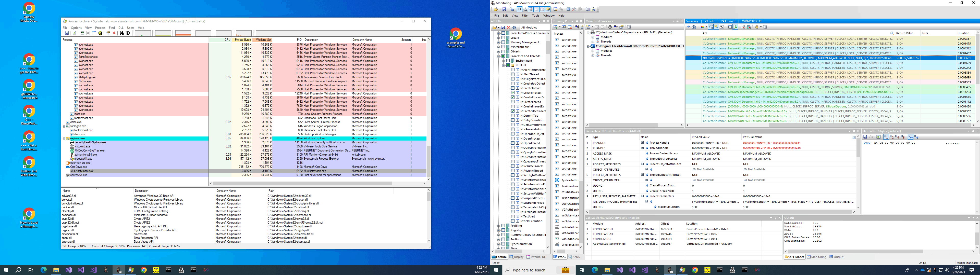The width and height of the screenshot is (980, 275).
Task: Open the Find binoculars on the Summary toolbar
Action: (x=694, y=27)
